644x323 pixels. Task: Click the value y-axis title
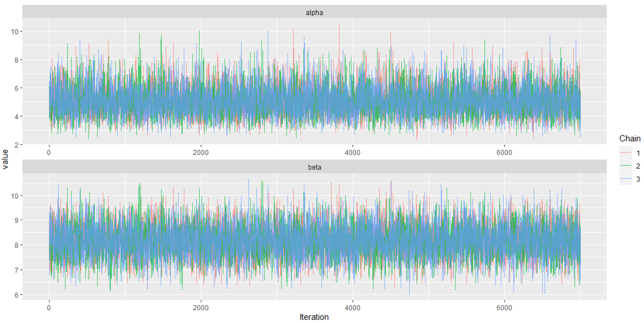pyautogui.click(x=5, y=159)
